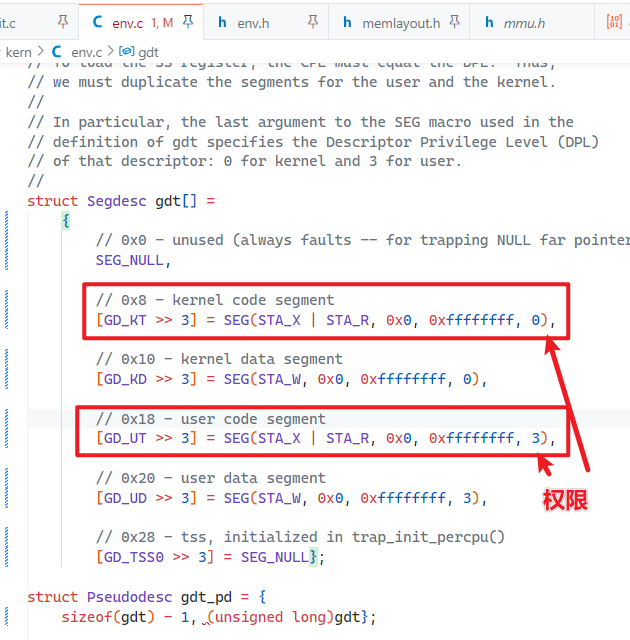Open the gdt symbol breadcrumb dropdown

pos(148,50)
